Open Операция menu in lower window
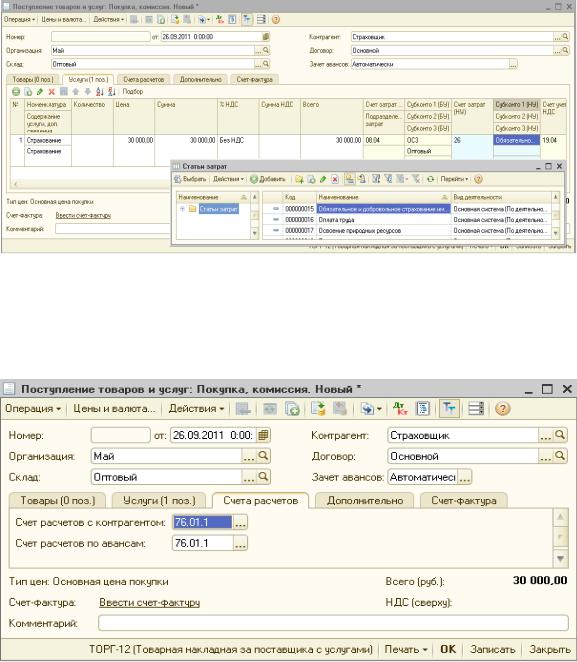Viewport: 577px width, 662px height. point(33,409)
